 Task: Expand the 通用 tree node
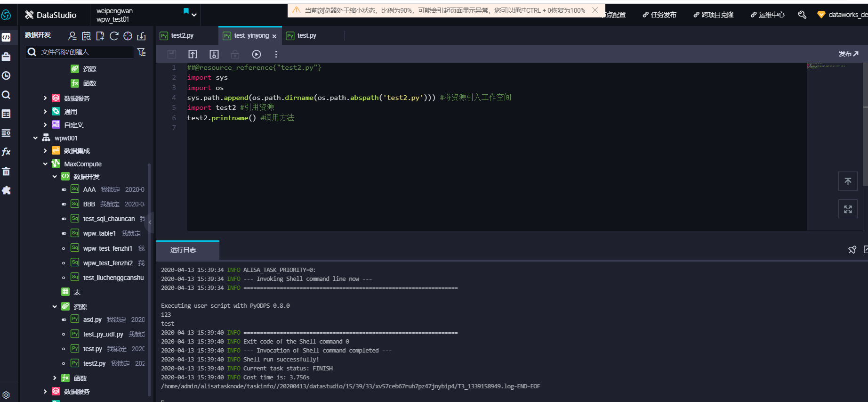coord(45,112)
